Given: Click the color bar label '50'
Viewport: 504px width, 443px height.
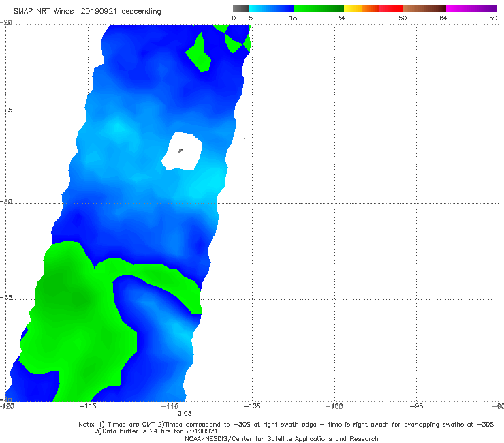Looking at the screenshot, I should (403, 18).
